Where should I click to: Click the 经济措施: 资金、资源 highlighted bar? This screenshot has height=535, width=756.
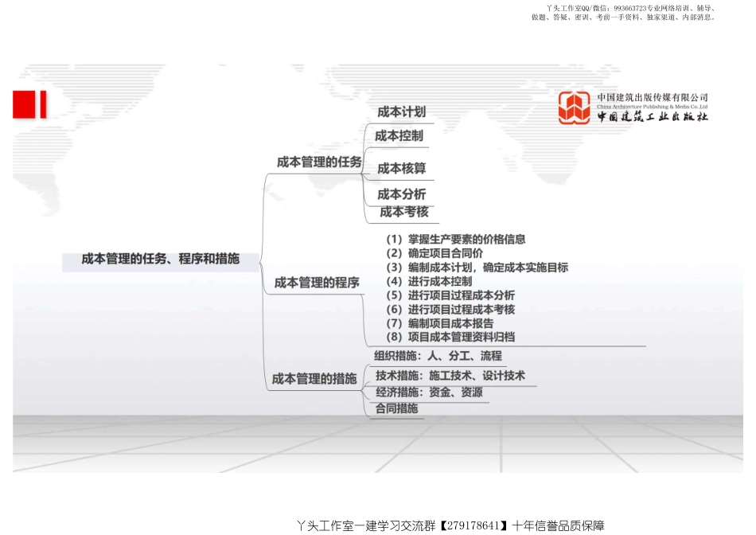(x=431, y=392)
